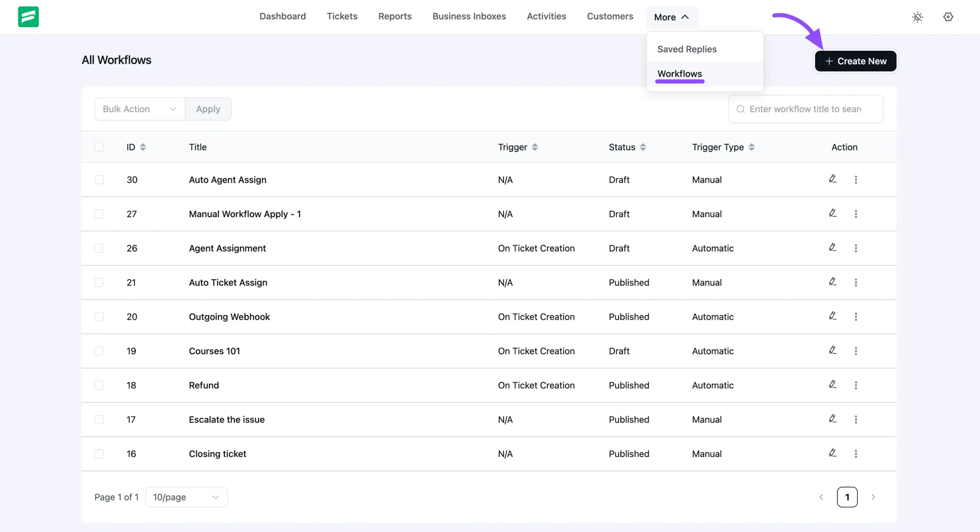This screenshot has width=980, height=532.
Task: Select the Courses 101 checkbox
Action: click(99, 351)
